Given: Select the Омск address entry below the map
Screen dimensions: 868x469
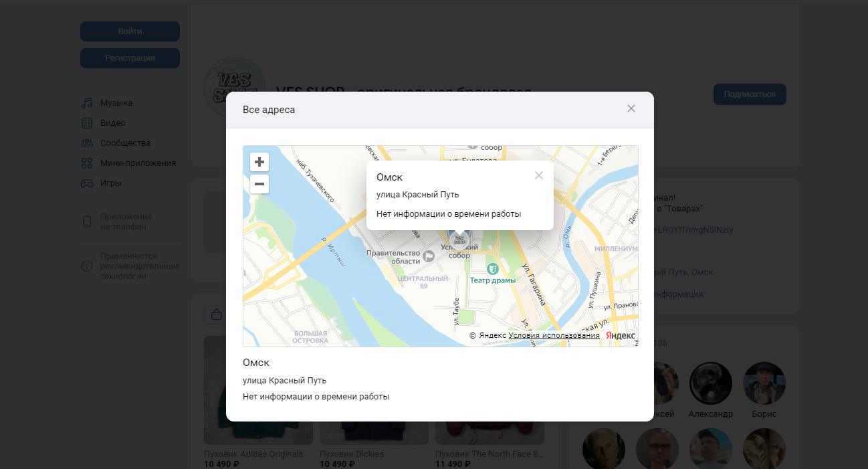Looking at the screenshot, I should coord(257,363).
